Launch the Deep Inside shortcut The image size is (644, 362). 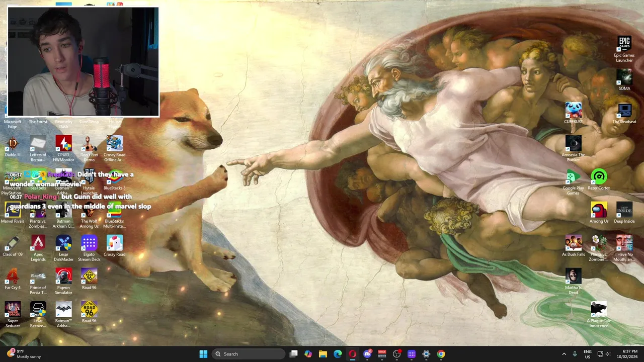coord(624,213)
